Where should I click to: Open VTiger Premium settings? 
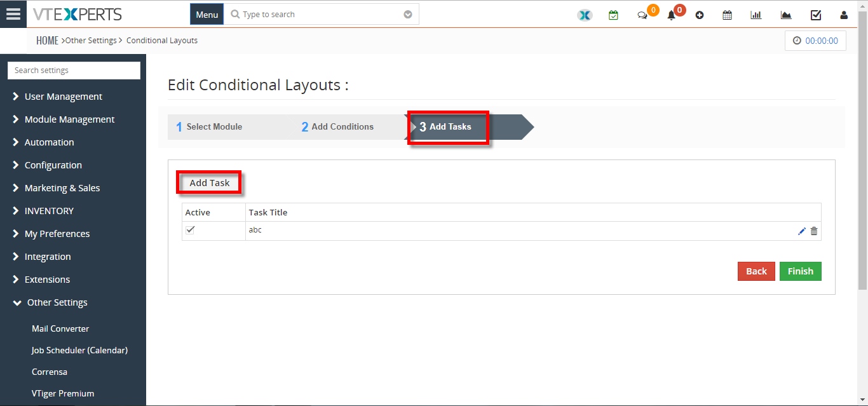pyautogui.click(x=63, y=393)
